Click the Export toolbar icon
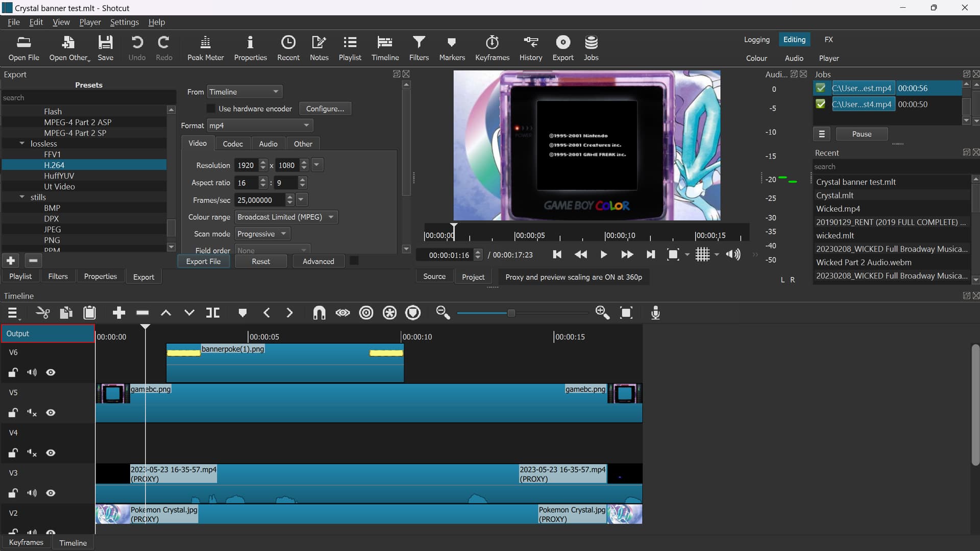980x551 pixels. [562, 48]
